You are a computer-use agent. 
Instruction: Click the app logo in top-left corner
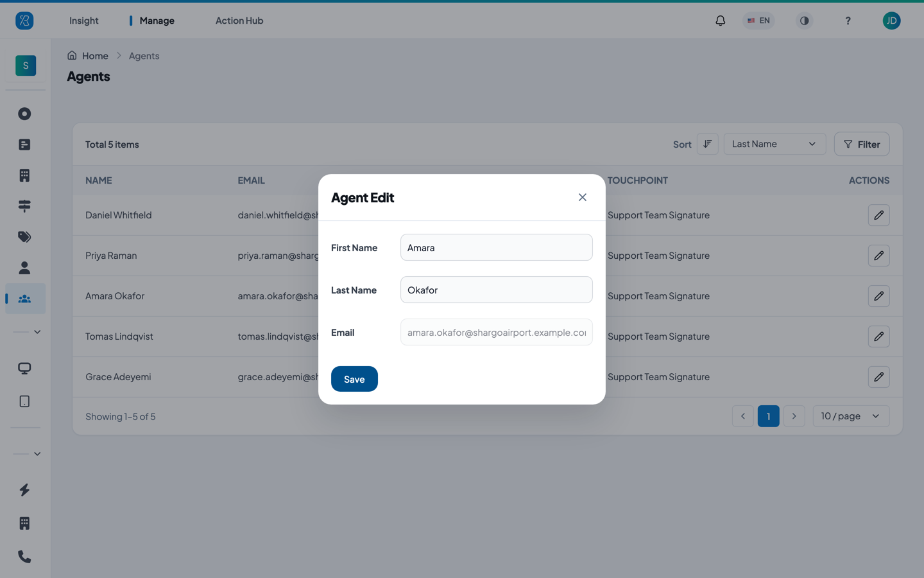(x=24, y=21)
